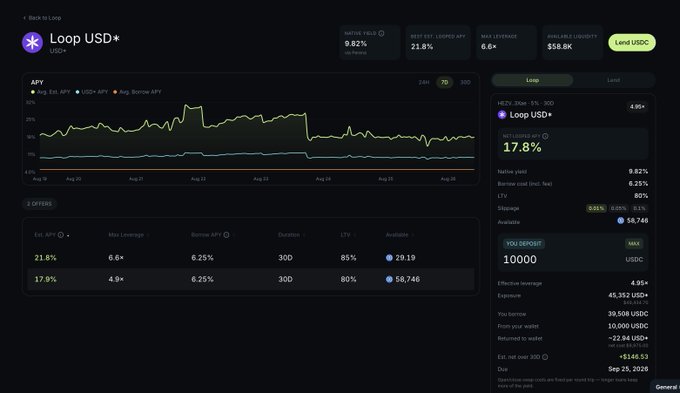
Task: Click the 2 OFFERS badge
Action: click(x=39, y=204)
